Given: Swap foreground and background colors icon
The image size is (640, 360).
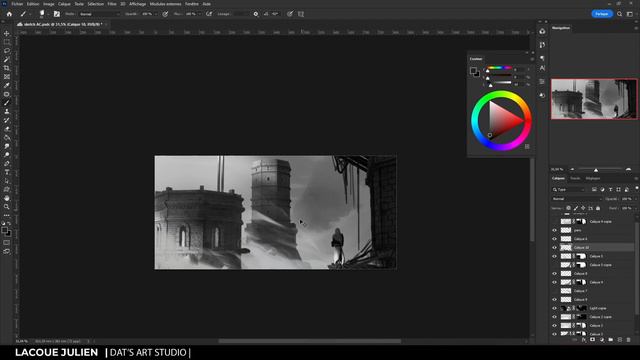Looking at the screenshot, I should pos(9,224).
